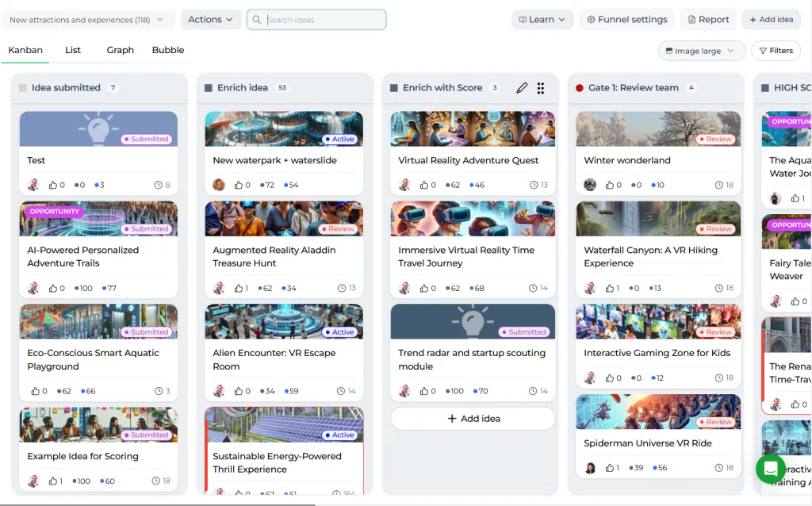Screen dimensions: 812x506
Task: Click the 'Immersive Virtual Reality Time Travel Journey' title
Action: coord(466,257)
